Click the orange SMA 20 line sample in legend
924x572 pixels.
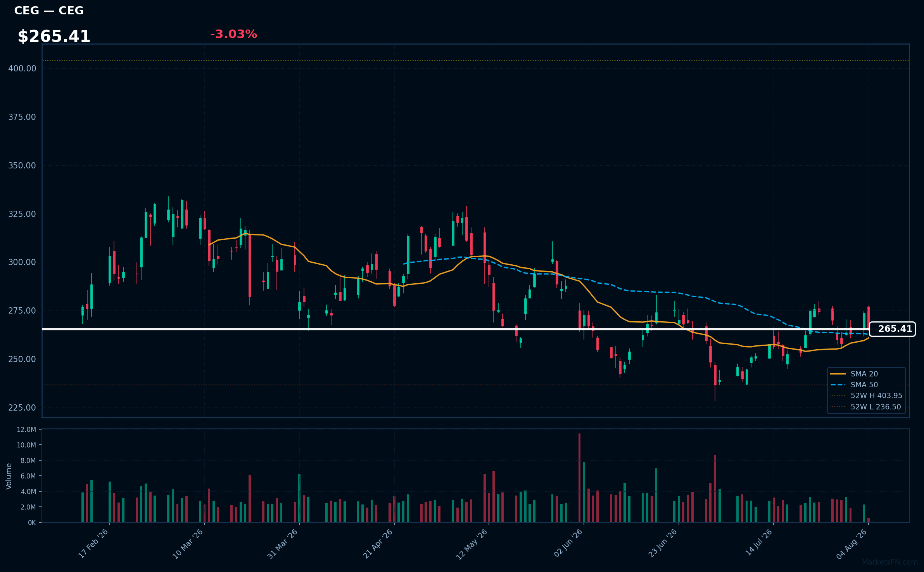[838, 374]
